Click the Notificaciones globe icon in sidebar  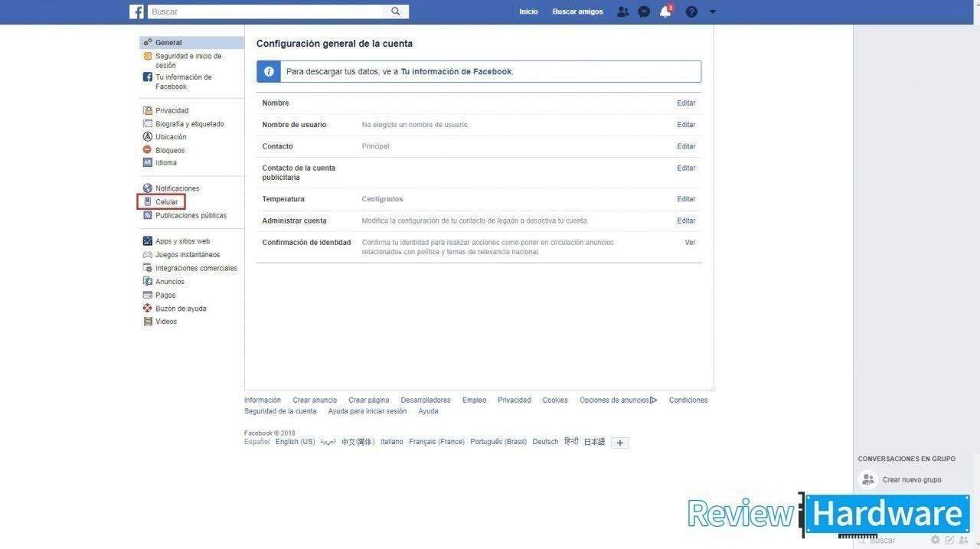pos(148,188)
